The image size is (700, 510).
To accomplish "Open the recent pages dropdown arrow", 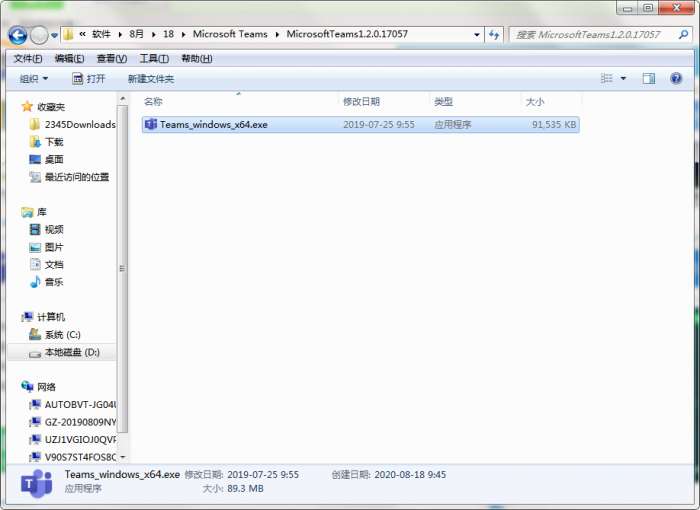I will pyautogui.click(x=54, y=35).
